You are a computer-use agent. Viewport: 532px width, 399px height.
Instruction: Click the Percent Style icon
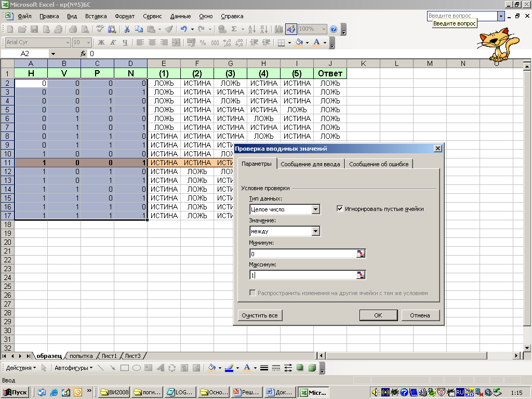(x=203, y=43)
